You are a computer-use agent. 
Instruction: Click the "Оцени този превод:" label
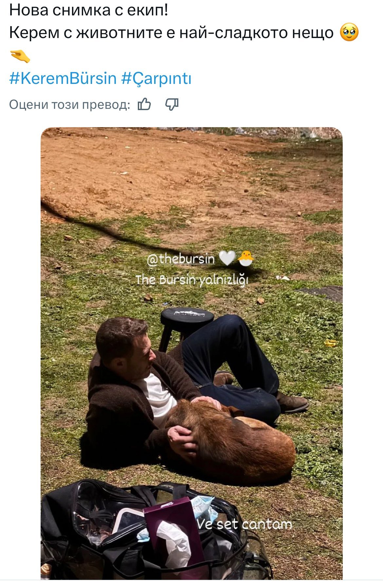click(x=69, y=105)
